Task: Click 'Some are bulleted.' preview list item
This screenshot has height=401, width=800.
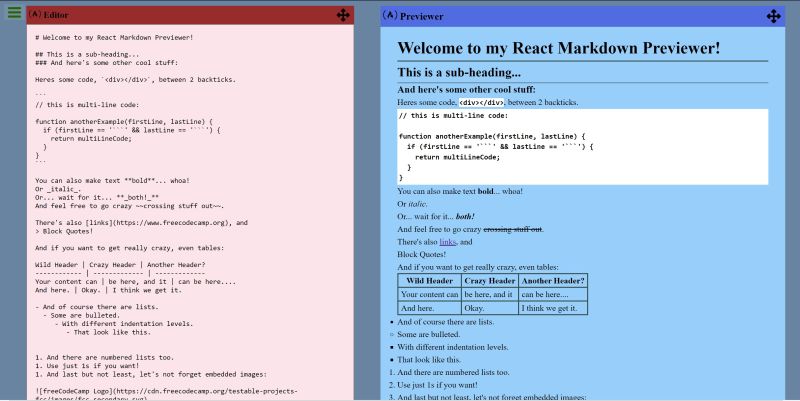Action: [429, 334]
